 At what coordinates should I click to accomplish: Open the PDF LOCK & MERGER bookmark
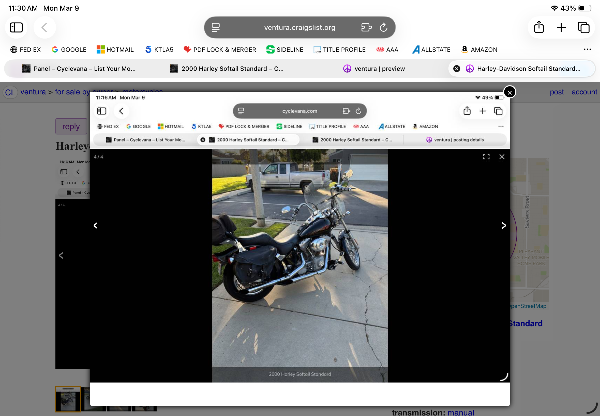click(x=221, y=48)
